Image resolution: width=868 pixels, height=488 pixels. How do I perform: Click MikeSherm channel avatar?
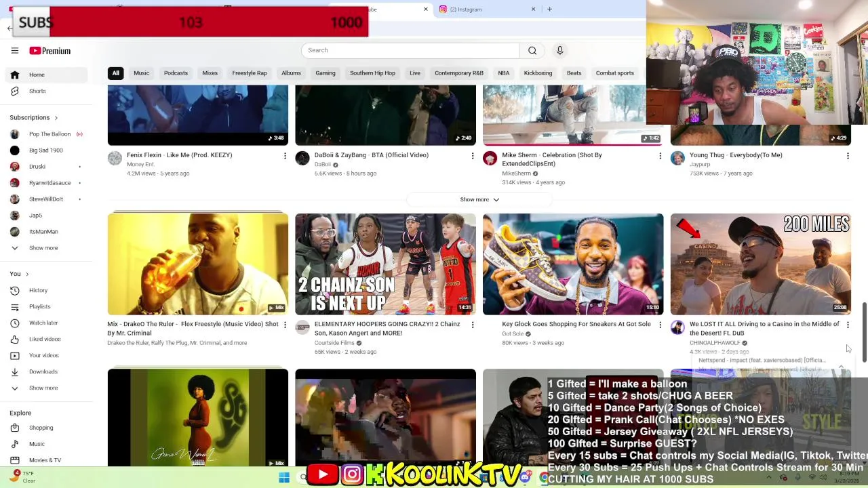coord(490,159)
